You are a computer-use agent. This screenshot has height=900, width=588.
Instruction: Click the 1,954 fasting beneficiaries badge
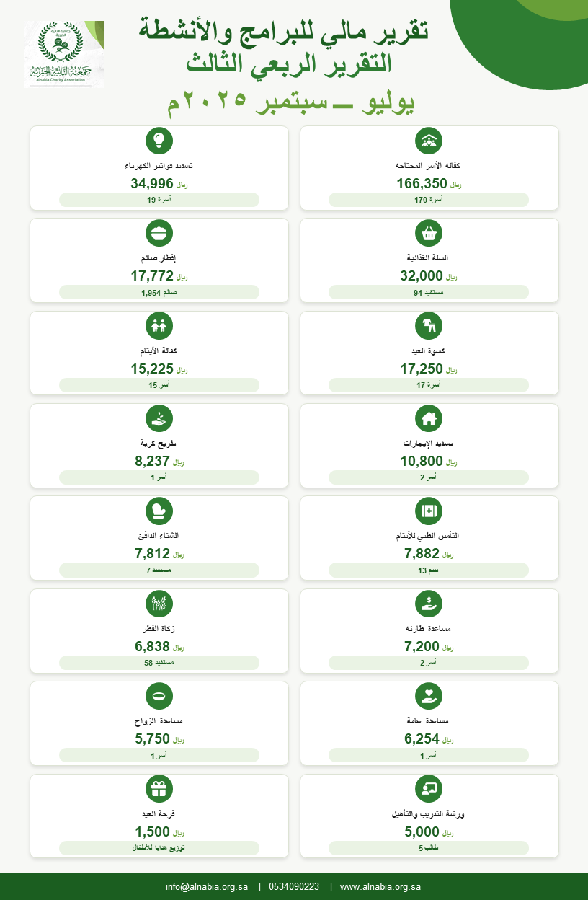click(x=159, y=292)
